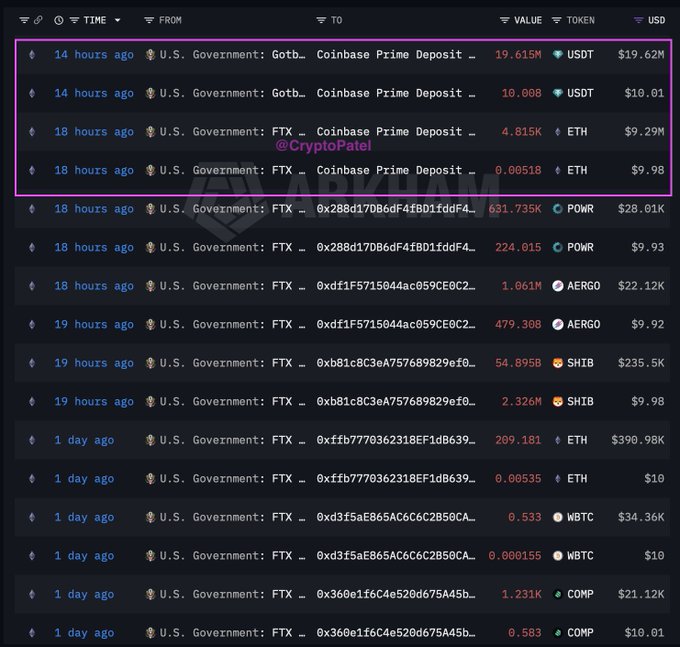Open the TOKEN column filter
680x647 pixels.
556,20
